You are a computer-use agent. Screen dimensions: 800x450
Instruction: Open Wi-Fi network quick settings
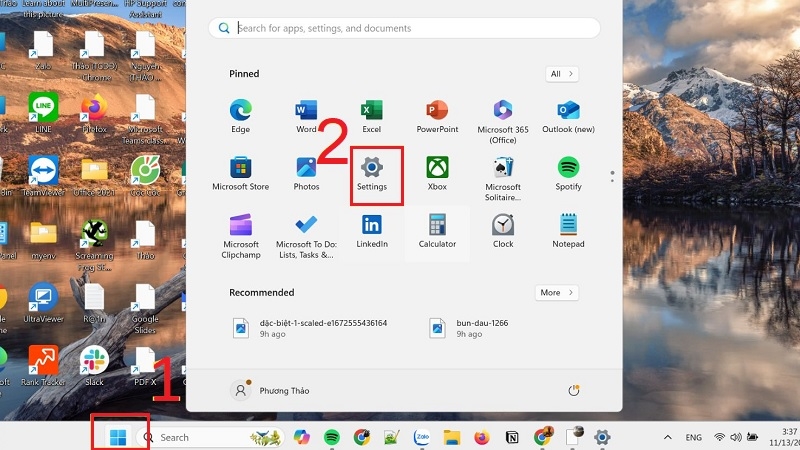(x=719, y=437)
